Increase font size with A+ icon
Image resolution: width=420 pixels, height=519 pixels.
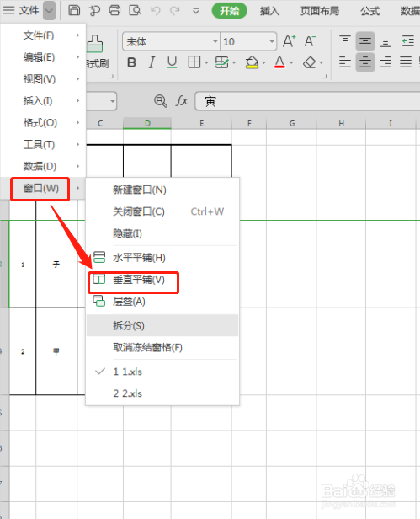[289, 41]
